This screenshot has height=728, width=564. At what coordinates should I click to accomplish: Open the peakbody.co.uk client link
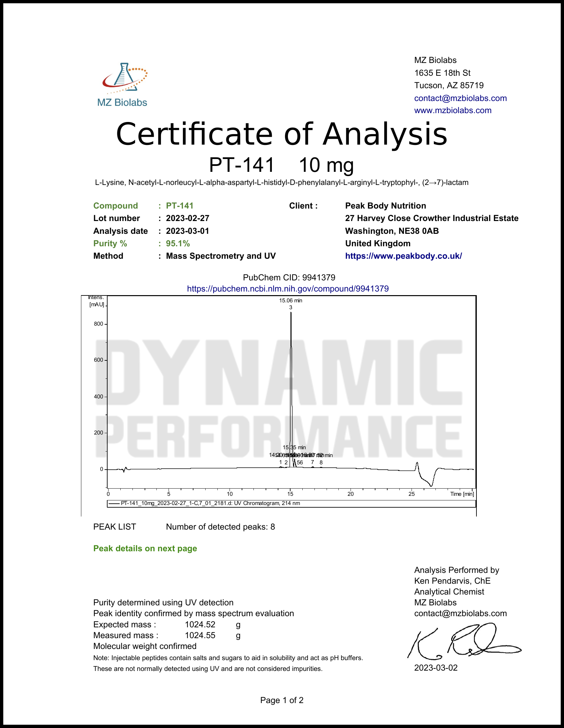pyautogui.click(x=403, y=256)
